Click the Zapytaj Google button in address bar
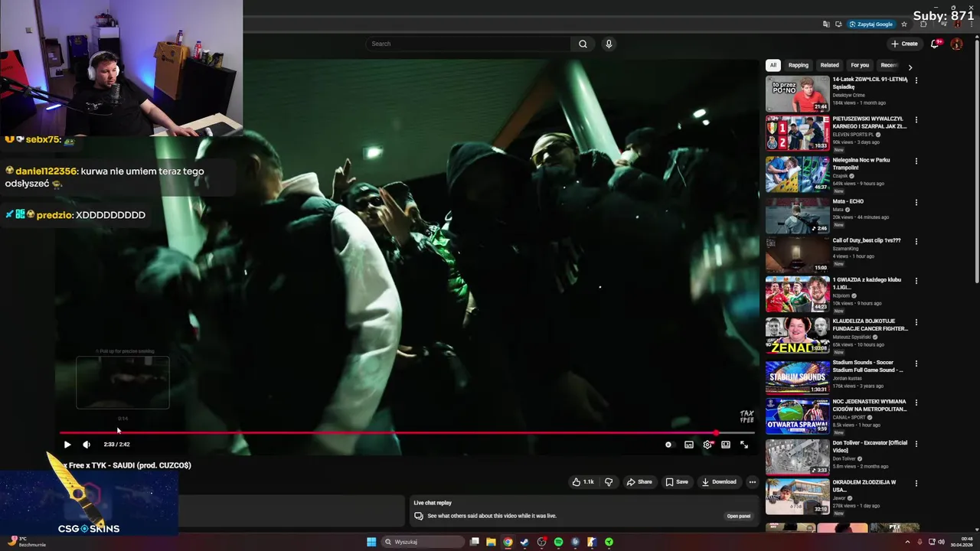This screenshot has width=980, height=551. tap(871, 24)
